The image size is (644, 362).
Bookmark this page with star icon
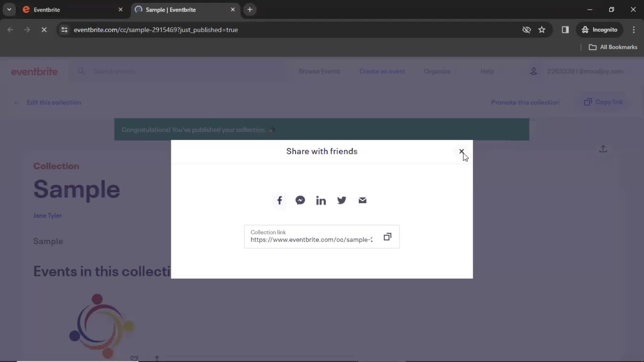pos(542,30)
